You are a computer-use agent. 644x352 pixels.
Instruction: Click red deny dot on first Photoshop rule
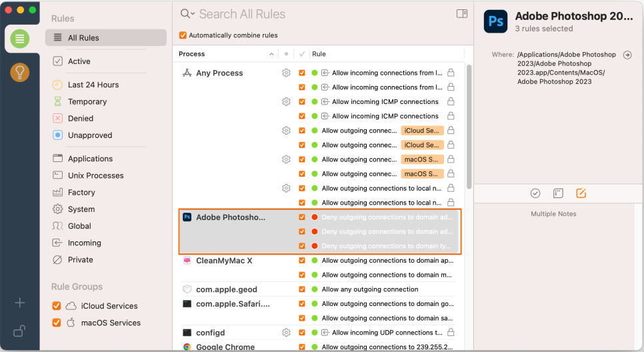pyautogui.click(x=315, y=217)
